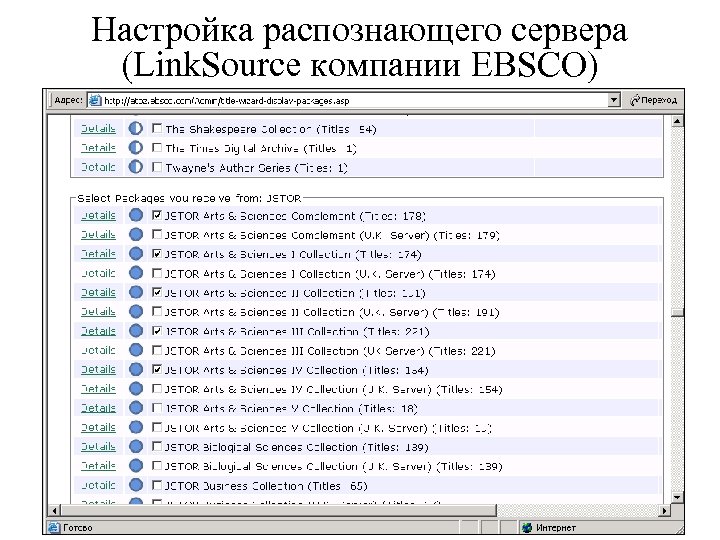The height and width of the screenshot is (540, 720).
Task: Click blue circle beside Arts & Sciences I Collection (Titles: 174) non-UK
Action: tap(135, 253)
